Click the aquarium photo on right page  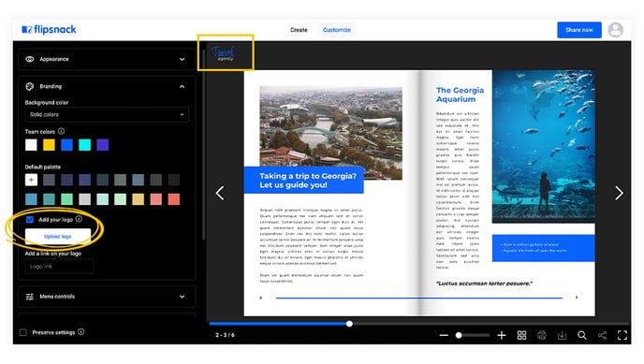[543, 146]
